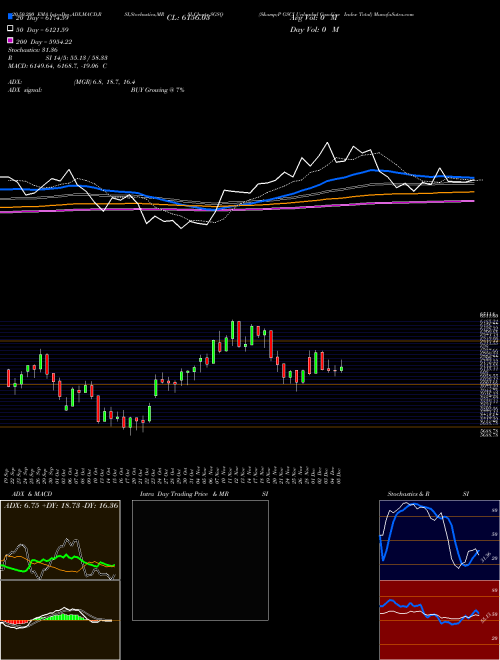Select the '200 Day - 5934.22' legend text

44,42
